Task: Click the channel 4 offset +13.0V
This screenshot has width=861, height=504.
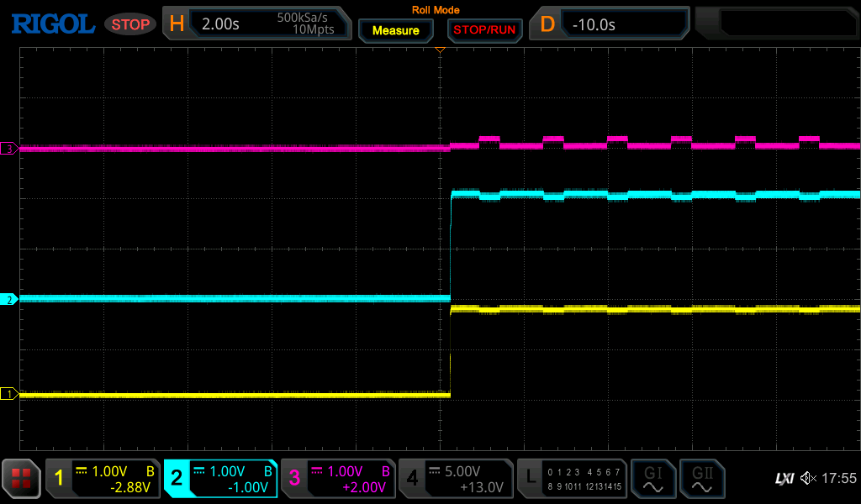Action: (x=482, y=487)
